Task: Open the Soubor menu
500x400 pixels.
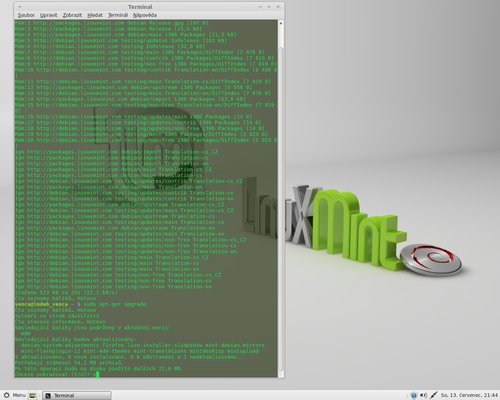Action: [x=26, y=15]
